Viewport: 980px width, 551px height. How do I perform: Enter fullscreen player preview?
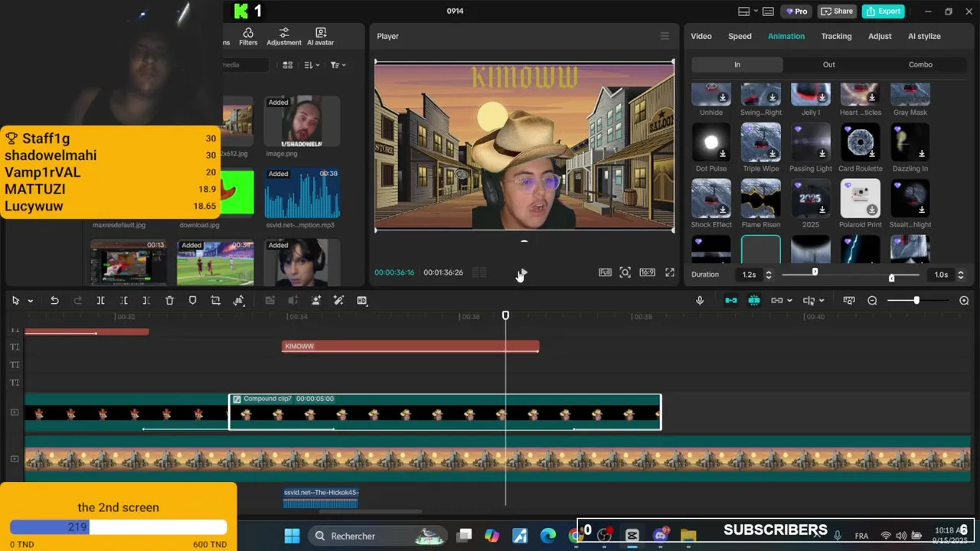(x=669, y=272)
